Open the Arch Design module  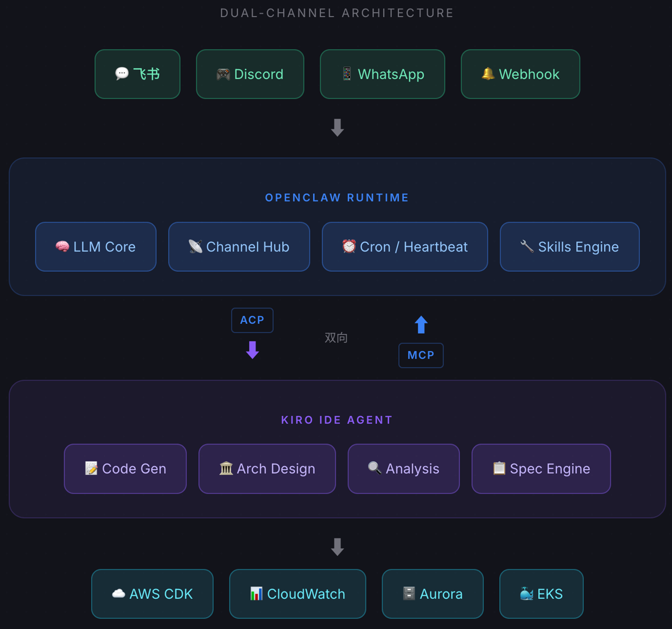267,469
